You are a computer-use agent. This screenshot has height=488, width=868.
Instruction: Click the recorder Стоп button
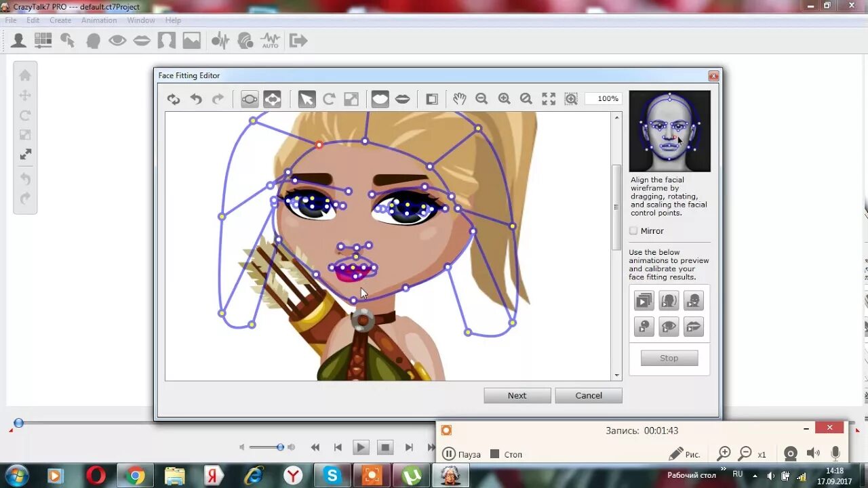507,454
